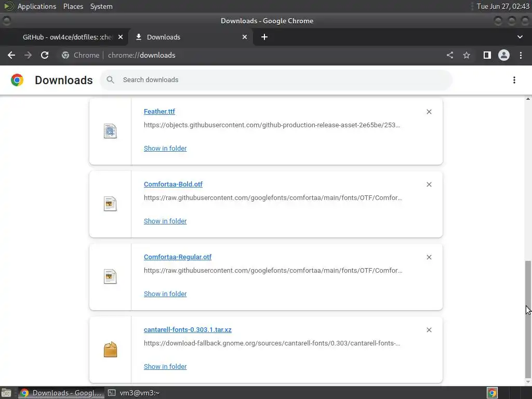Screen dimensions: 532x399
Task: Open the side panel icon
Action: tap(487, 55)
